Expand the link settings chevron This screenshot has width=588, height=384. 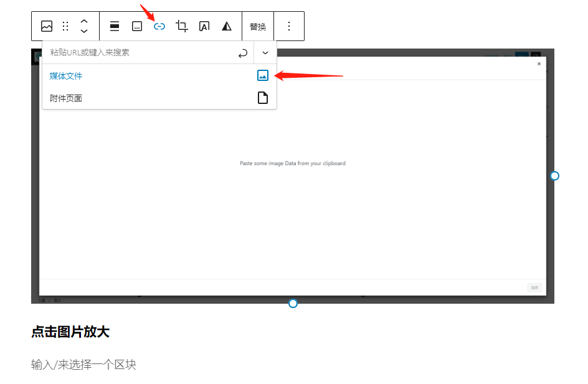pyautogui.click(x=265, y=53)
